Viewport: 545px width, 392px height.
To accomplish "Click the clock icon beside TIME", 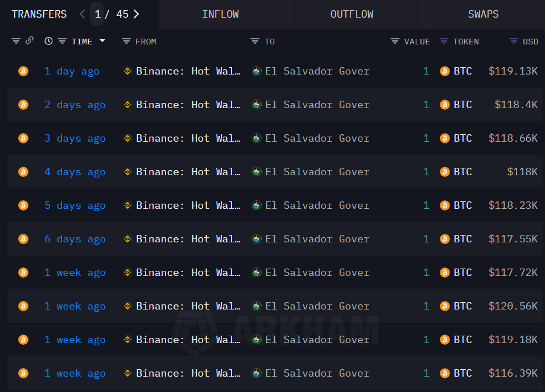I will [48, 41].
